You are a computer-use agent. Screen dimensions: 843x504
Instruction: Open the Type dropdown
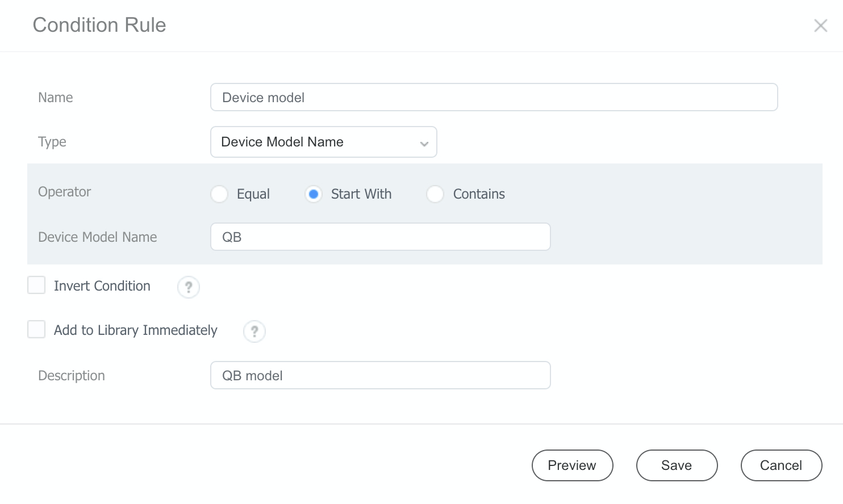click(x=323, y=142)
